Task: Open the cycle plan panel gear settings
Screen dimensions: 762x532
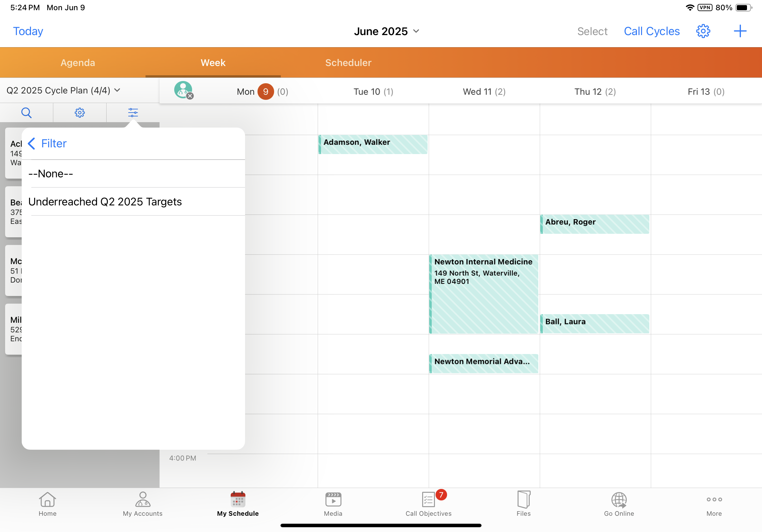Action: coord(80,113)
